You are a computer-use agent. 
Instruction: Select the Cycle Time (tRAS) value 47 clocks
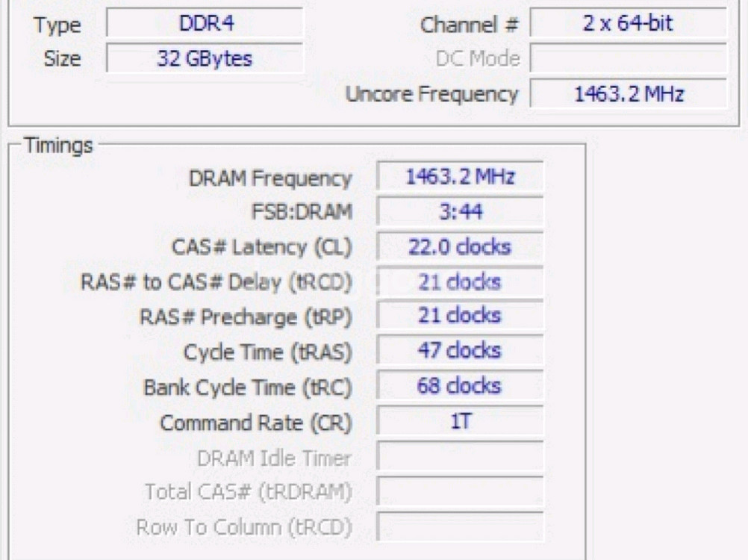point(460,351)
